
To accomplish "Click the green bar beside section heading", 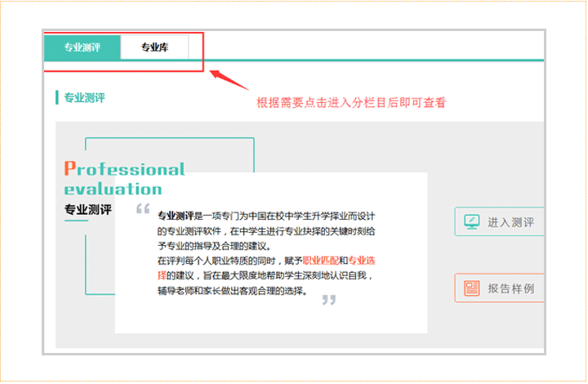I will pos(56,97).
